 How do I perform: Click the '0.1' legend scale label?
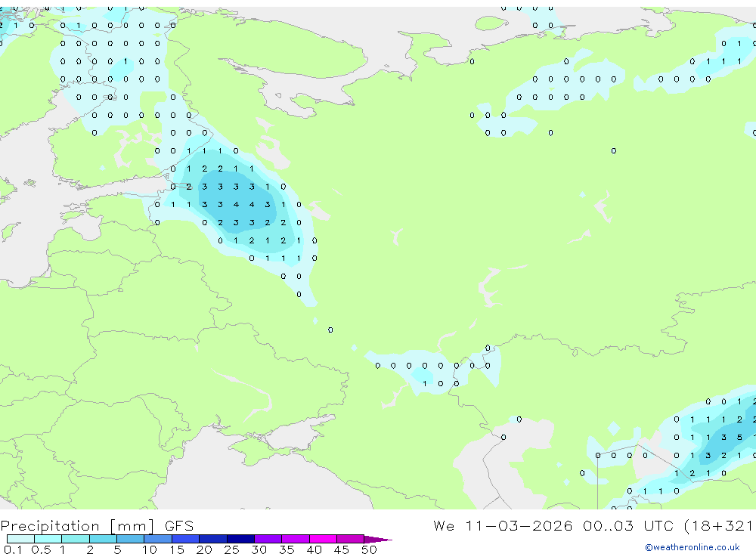coord(13,549)
